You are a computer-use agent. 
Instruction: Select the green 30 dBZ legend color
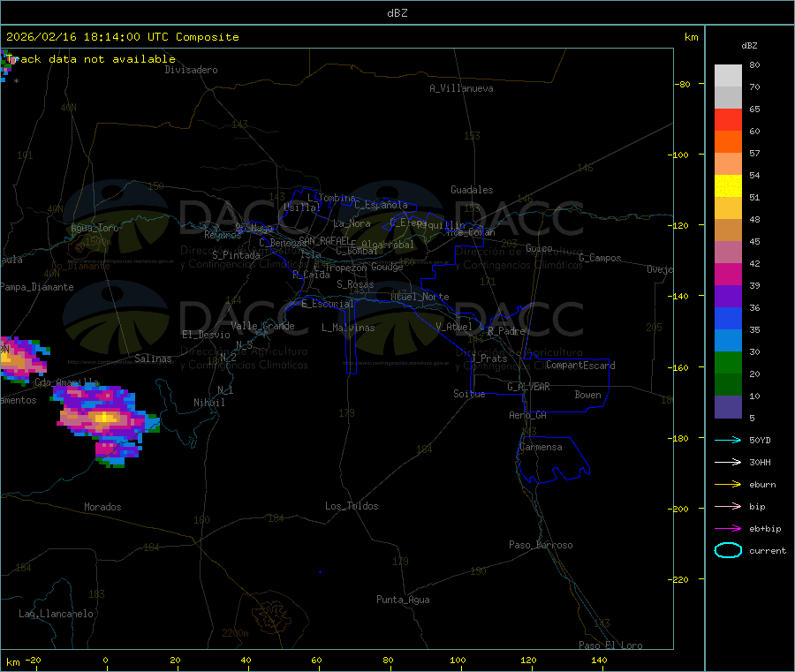click(x=728, y=362)
